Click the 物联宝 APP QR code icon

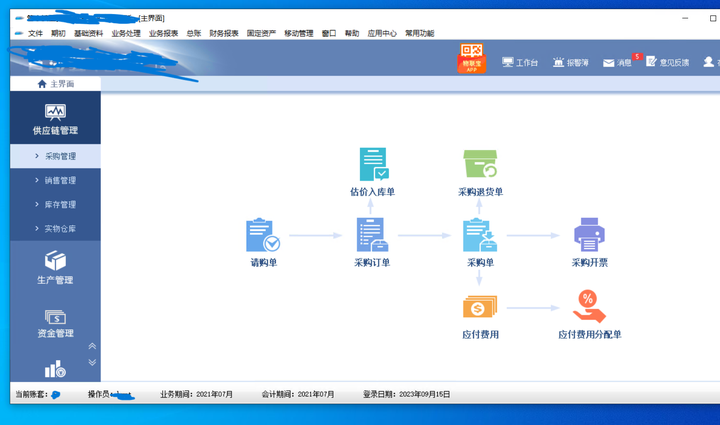point(472,58)
